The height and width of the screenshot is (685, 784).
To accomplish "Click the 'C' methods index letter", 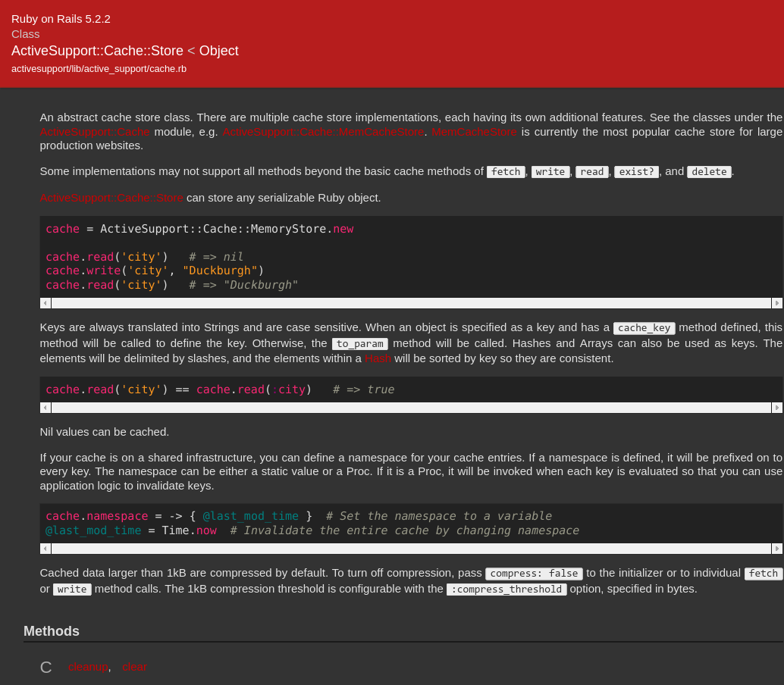I will click(x=46, y=667).
